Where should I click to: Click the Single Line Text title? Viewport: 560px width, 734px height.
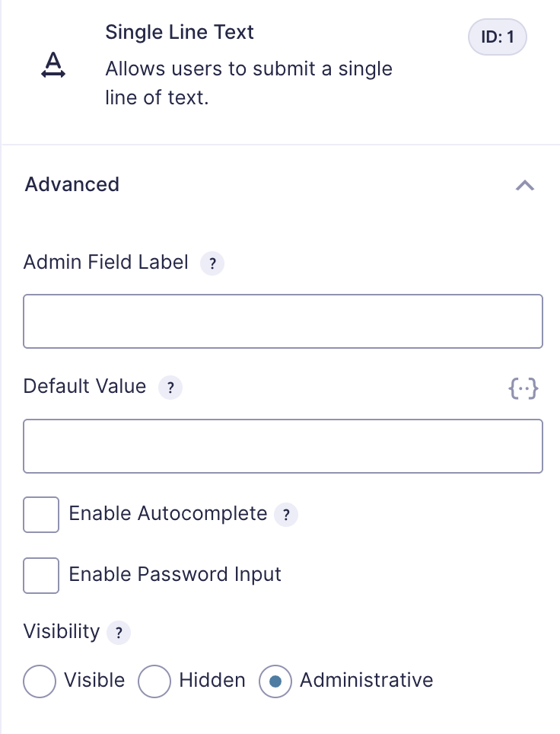pos(179,32)
